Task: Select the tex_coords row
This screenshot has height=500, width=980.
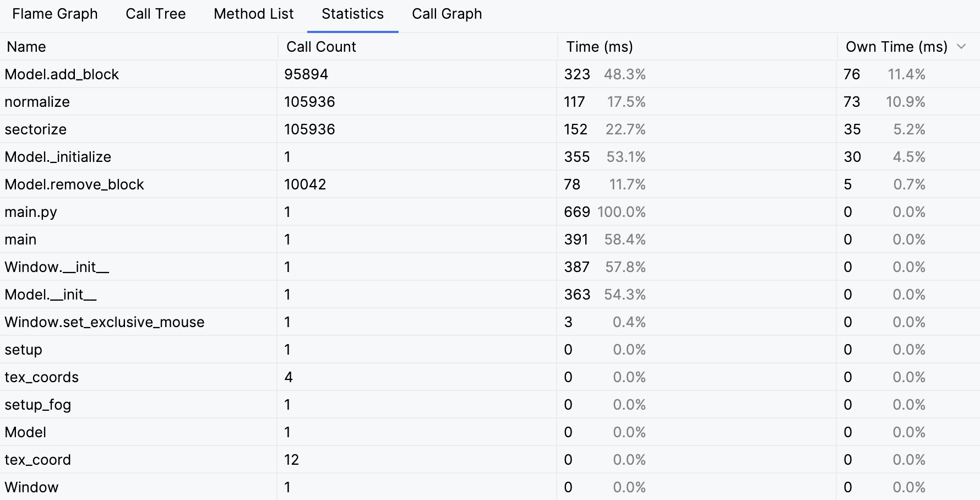Action: coord(41,377)
